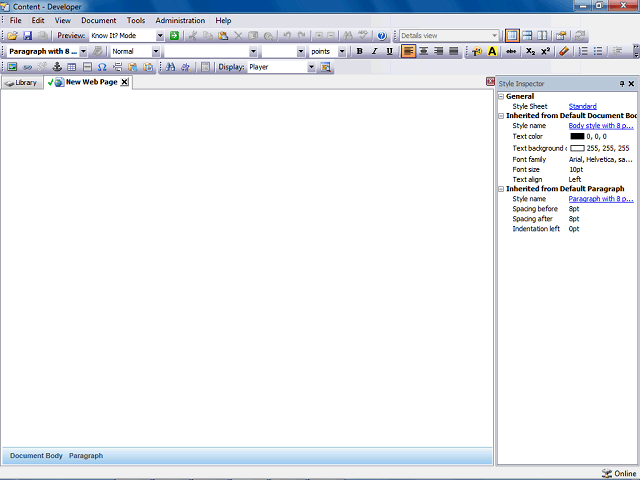Image resolution: width=640 pixels, height=480 pixels.
Task: Toggle Align Left
Action: [x=409, y=51]
